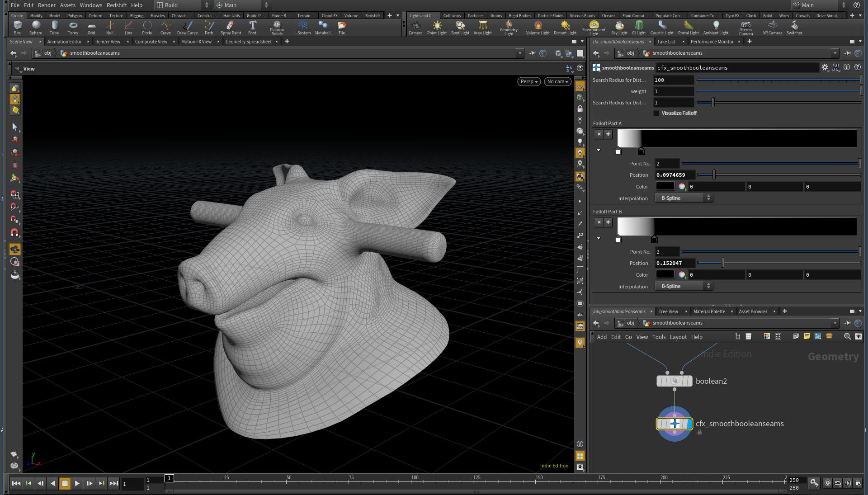Screen dimensions: 868x495
Task: Switch to the Geometry Spreadsheet tab
Action: (248, 42)
